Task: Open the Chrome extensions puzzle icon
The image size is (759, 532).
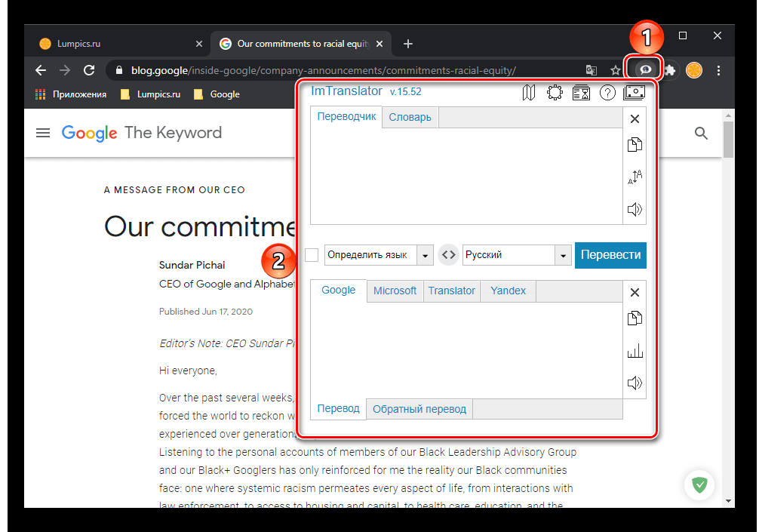Action: pos(669,71)
